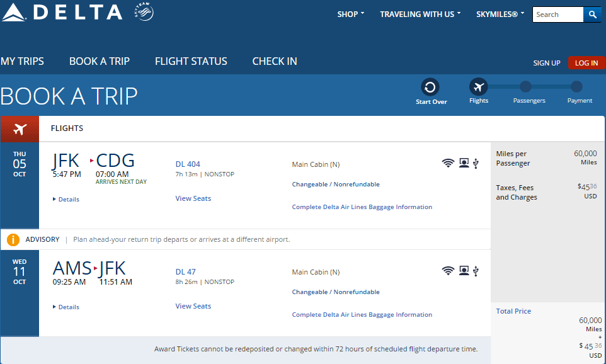Open the SHOP dropdown menu

(x=350, y=14)
